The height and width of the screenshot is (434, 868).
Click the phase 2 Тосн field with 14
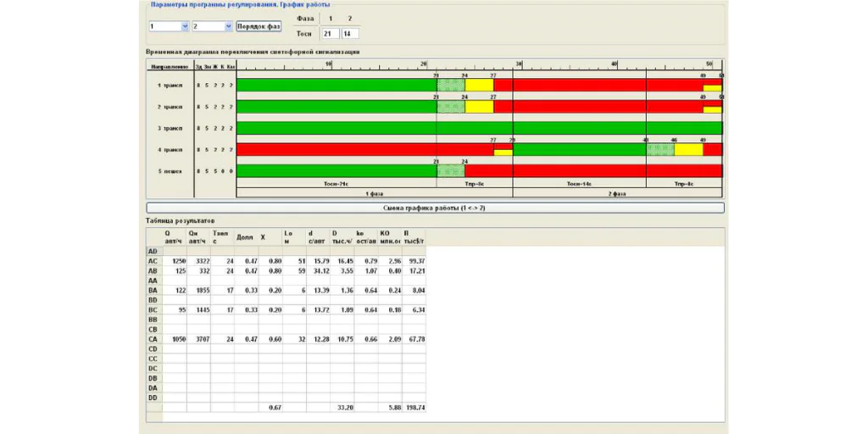(x=349, y=34)
